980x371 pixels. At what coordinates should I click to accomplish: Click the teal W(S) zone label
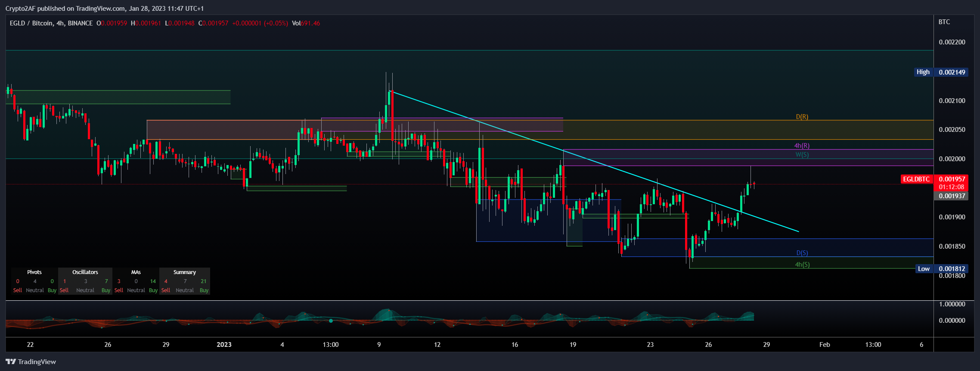tap(802, 155)
